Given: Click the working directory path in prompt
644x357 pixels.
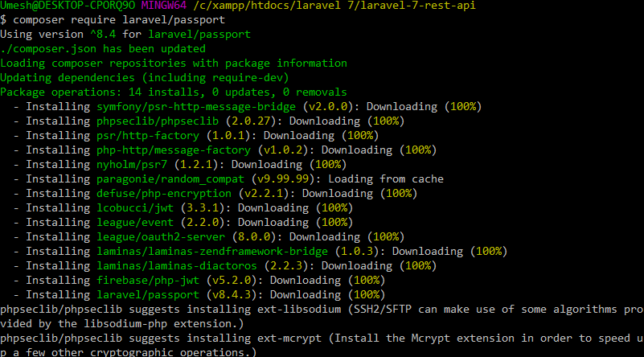Looking at the screenshot, I should (x=334, y=6).
